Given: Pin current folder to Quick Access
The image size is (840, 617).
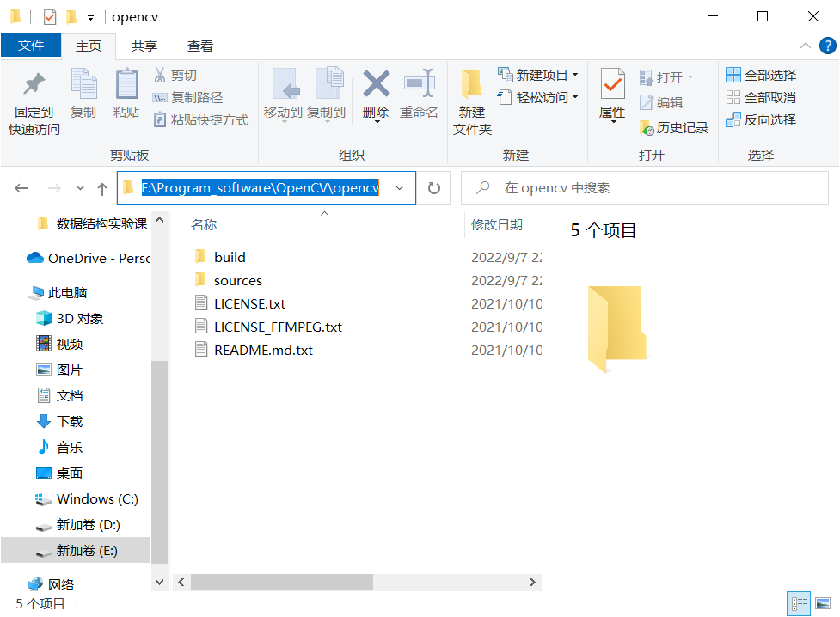Looking at the screenshot, I should (x=32, y=97).
